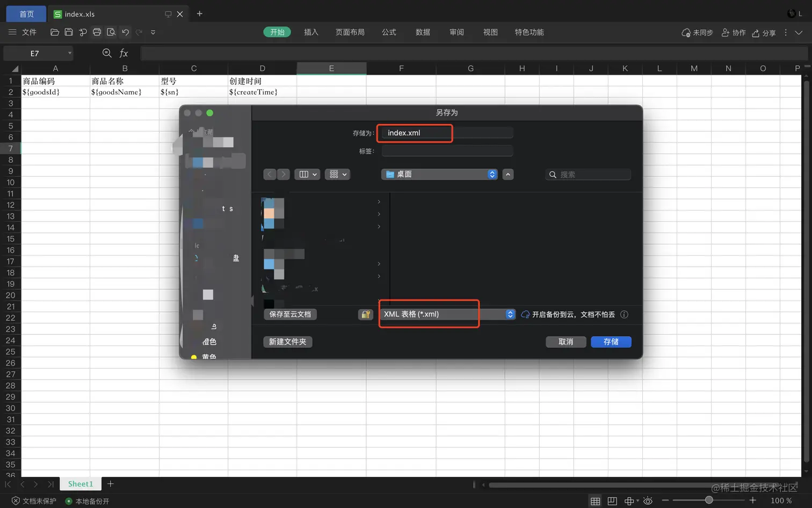This screenshot has height=508, width=812.
Task: Enable cloud backup 开启备份到云 option
Action: 568,314
